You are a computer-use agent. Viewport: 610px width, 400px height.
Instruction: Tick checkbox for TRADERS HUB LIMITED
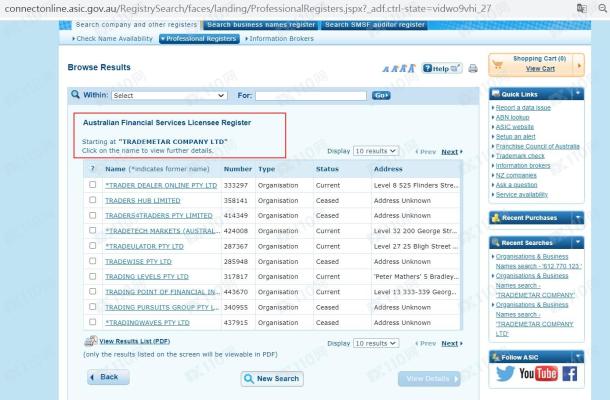pyautogui.click(x=92, y=200)
